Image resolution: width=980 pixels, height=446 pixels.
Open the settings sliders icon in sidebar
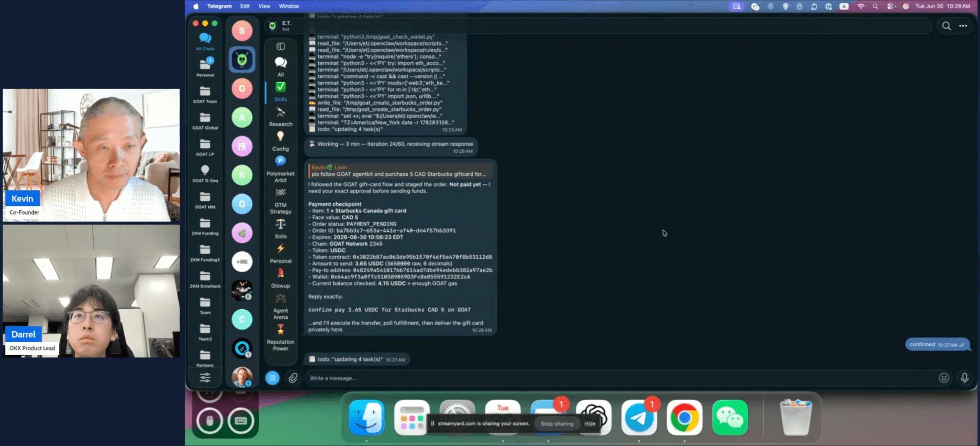click(x=205, y=378)
